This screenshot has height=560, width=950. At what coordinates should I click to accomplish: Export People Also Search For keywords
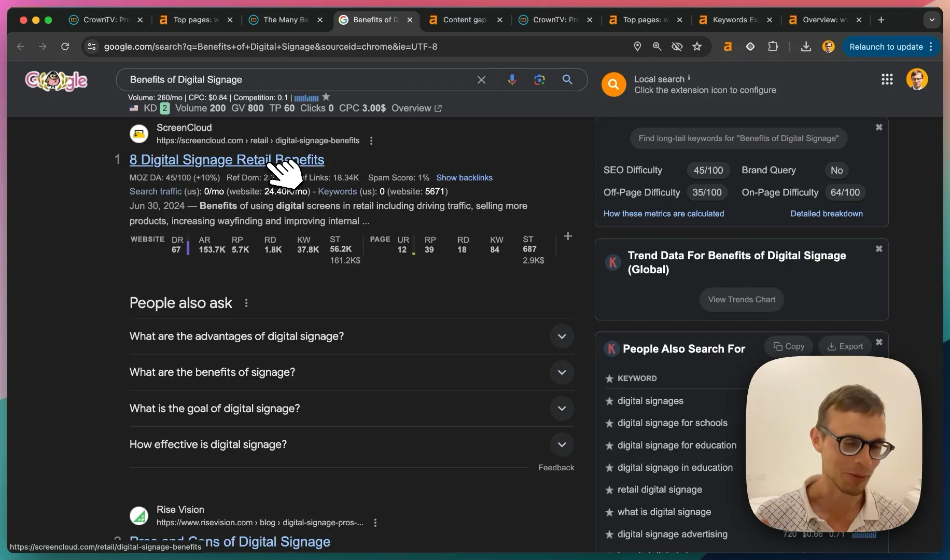[x=845, y=346]
